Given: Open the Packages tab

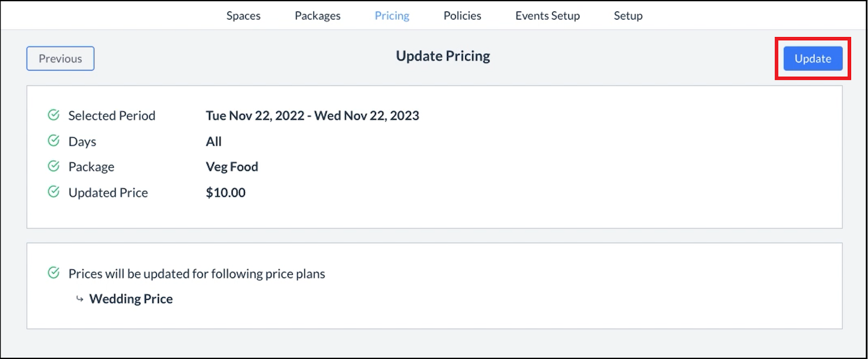Looking at the screenshot, I should click(317, 16).
